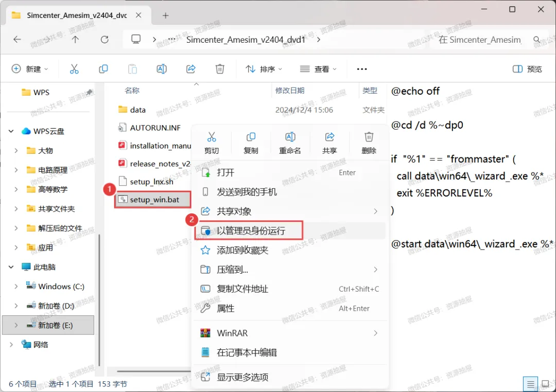Sort by the 修改日期 column header
Viewport: 556px width, 392px height.
(290, 91)
